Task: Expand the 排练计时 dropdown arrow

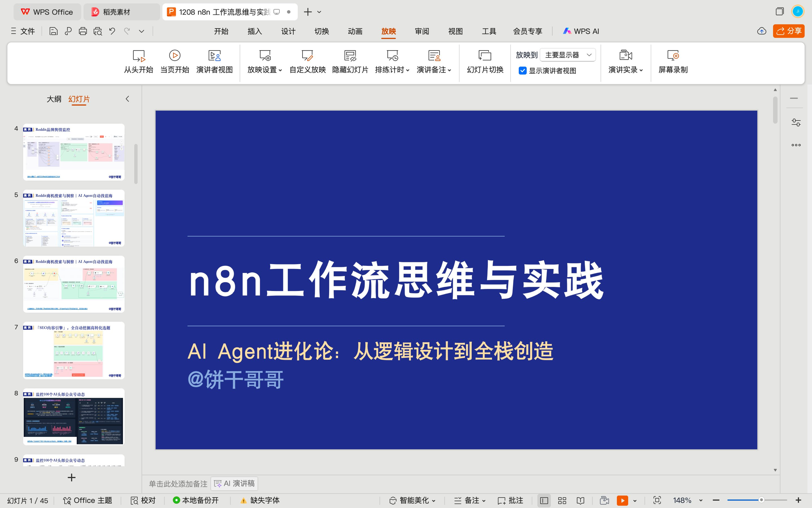Action: (x=408, y=70)
